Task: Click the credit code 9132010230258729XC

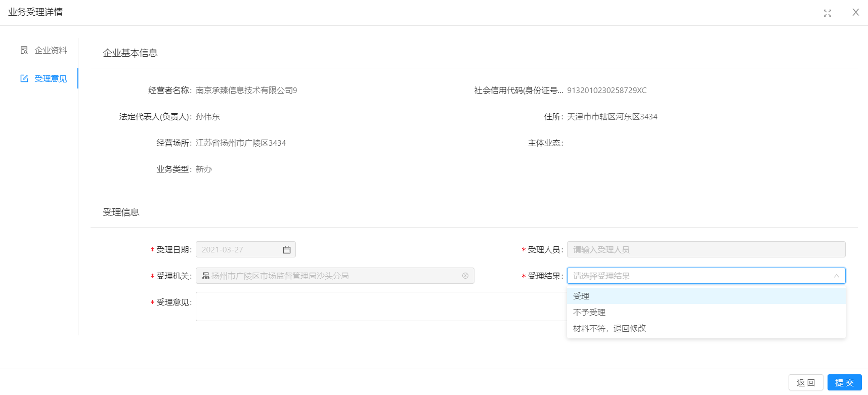Action: point(606,91)
